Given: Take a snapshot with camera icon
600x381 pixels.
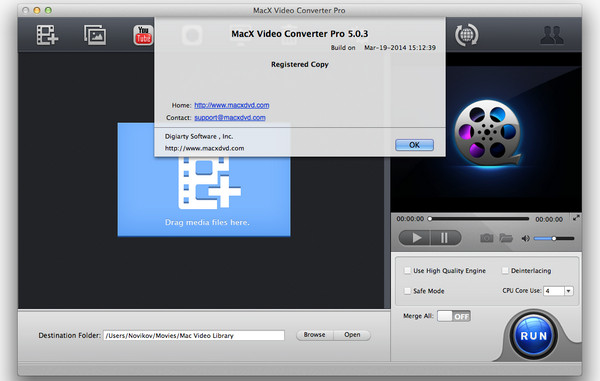Looking at the screenshot, I should pos(486,238).
